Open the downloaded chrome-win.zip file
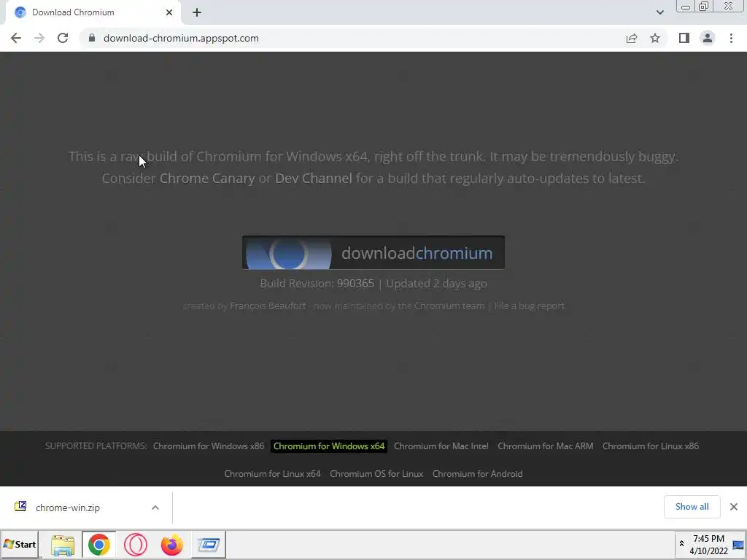The height and width of the screenshot is (560, 747). pyautogui.click(x=68, y=507)
